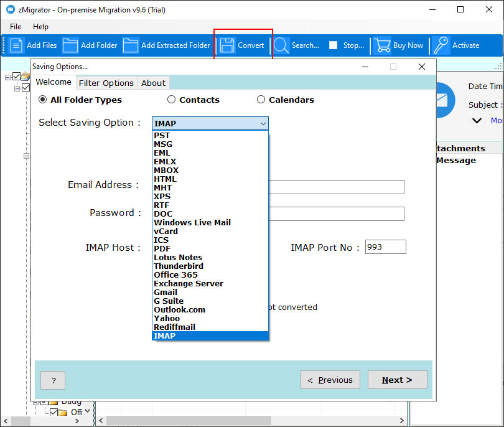The width and height of the screenshot is (504, 427).
Task: Click the Activate key icon
Action: [441, 45]
